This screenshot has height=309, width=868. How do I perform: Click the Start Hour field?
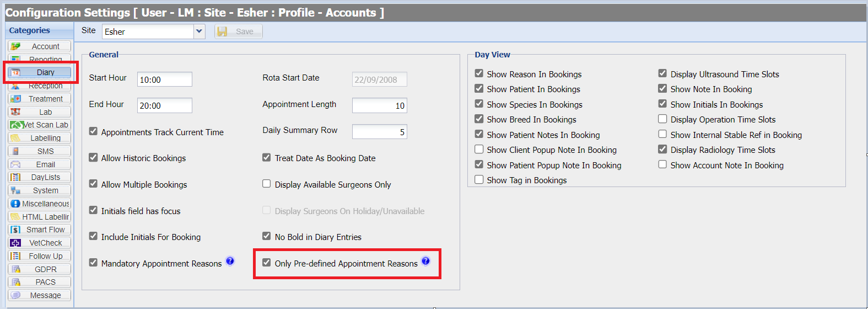point(164,79)
